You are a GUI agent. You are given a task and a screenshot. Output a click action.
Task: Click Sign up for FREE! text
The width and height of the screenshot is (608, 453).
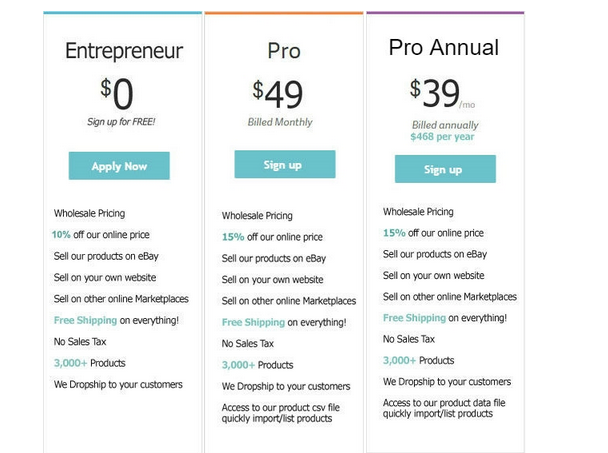click(x=121, y=122)
